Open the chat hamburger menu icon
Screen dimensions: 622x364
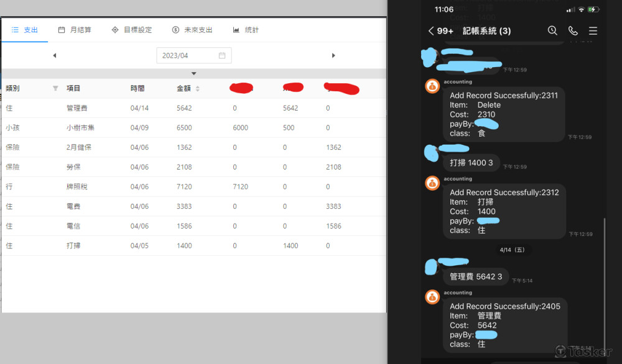click(x=593, y=30)
